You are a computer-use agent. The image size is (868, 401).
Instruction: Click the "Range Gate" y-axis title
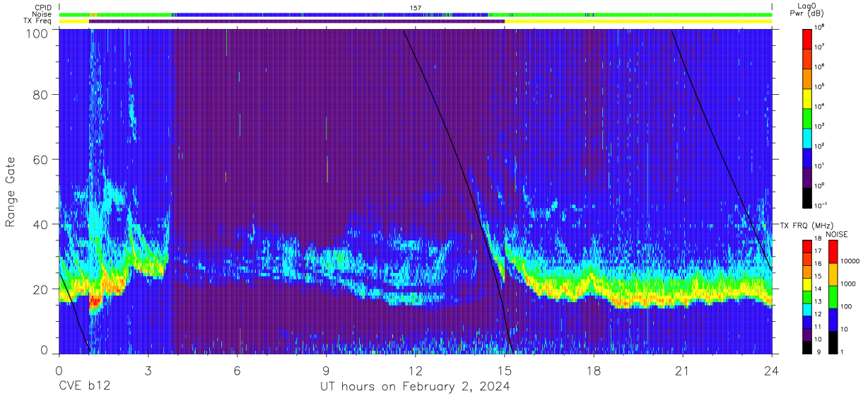tap(11, 192)
